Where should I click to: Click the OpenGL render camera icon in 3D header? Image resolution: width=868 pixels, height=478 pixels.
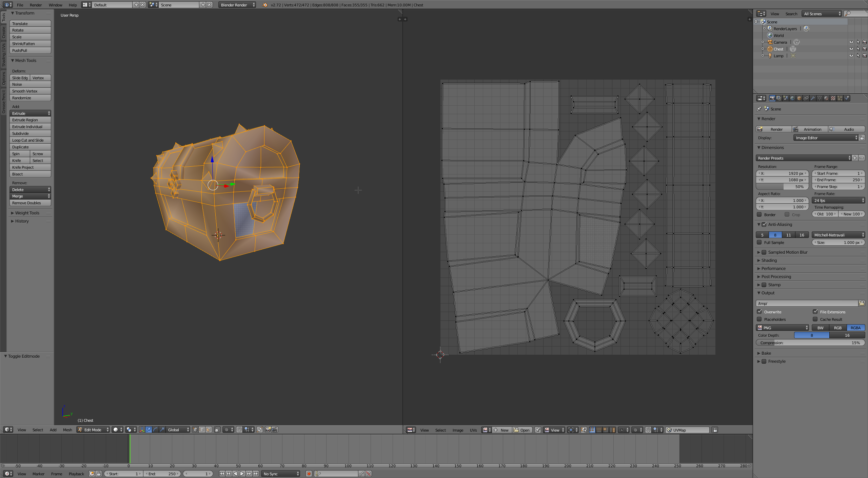[x=268, y=430]
